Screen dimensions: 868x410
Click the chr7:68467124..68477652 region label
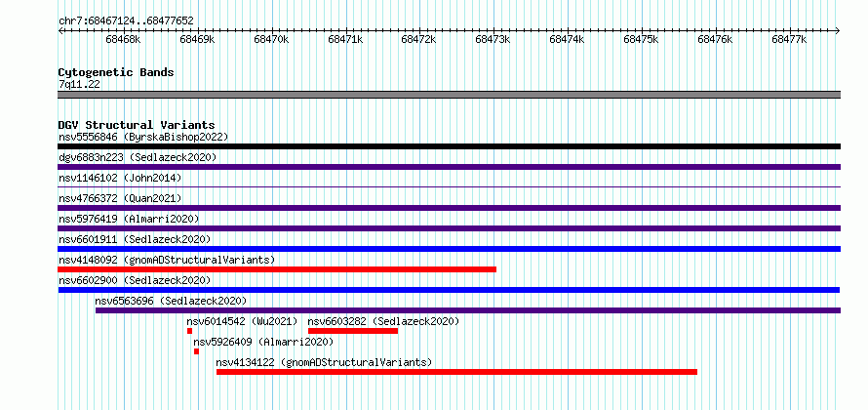(126, 21)
